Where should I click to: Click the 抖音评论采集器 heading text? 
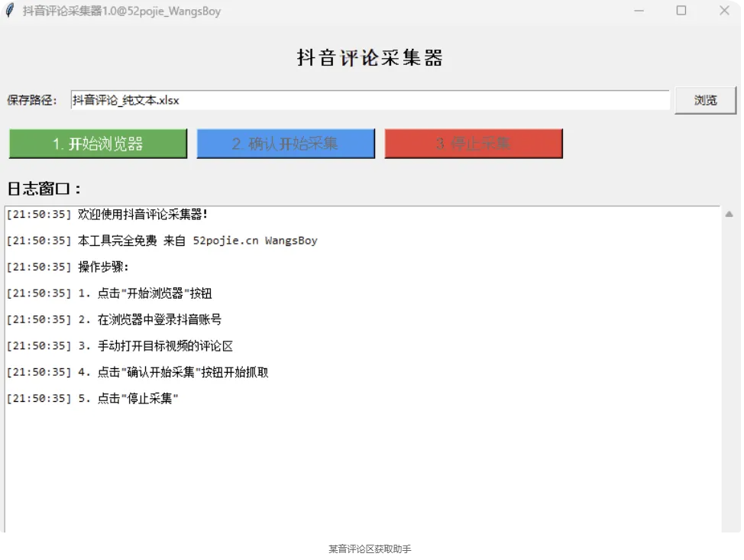[369, 57]
